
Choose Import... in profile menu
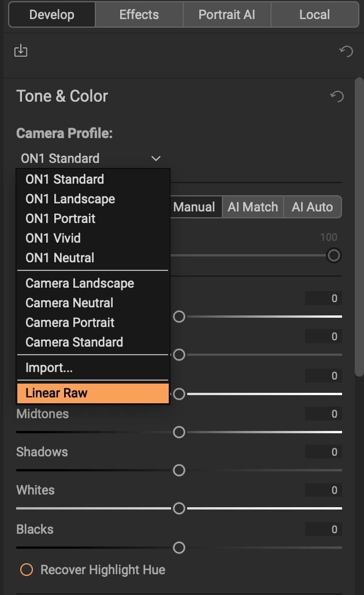coord(49,367)
